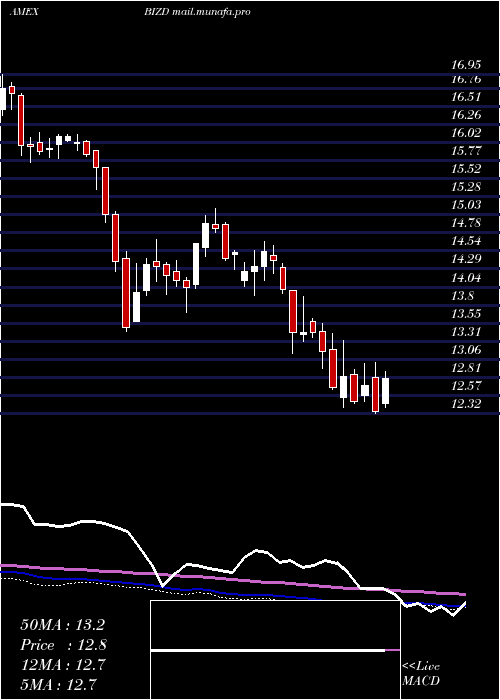Viewport: 500px width, 700px height.
Task: Click the <<Live MACD label
Action: (x=421, y=674)
